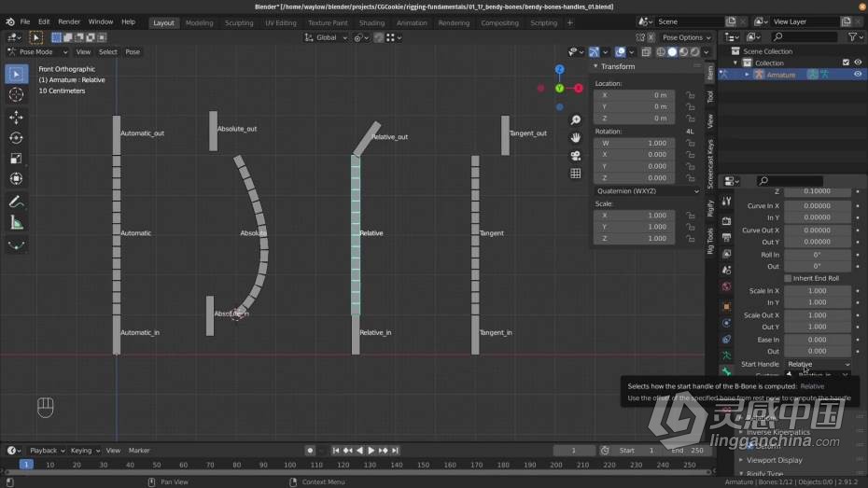Switch to Sculpting workspace tab
Viewport: 868px width, 488px height.
tap(239, 22)
